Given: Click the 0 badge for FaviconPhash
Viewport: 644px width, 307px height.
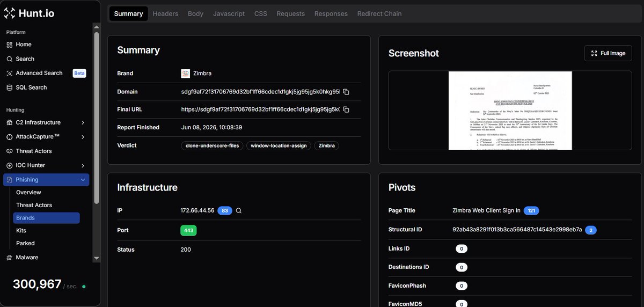Looking at the screenshot, I should [462, 286].
